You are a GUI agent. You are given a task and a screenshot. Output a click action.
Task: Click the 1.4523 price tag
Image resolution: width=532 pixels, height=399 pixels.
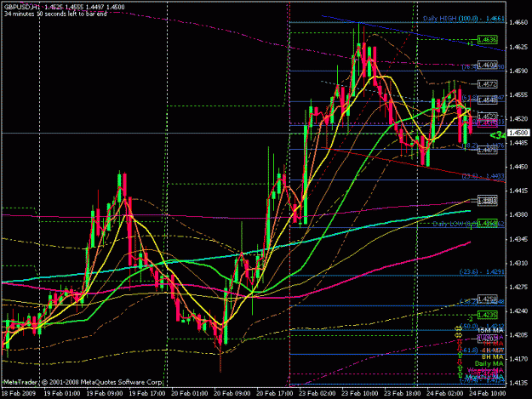[x=487, y=117]
